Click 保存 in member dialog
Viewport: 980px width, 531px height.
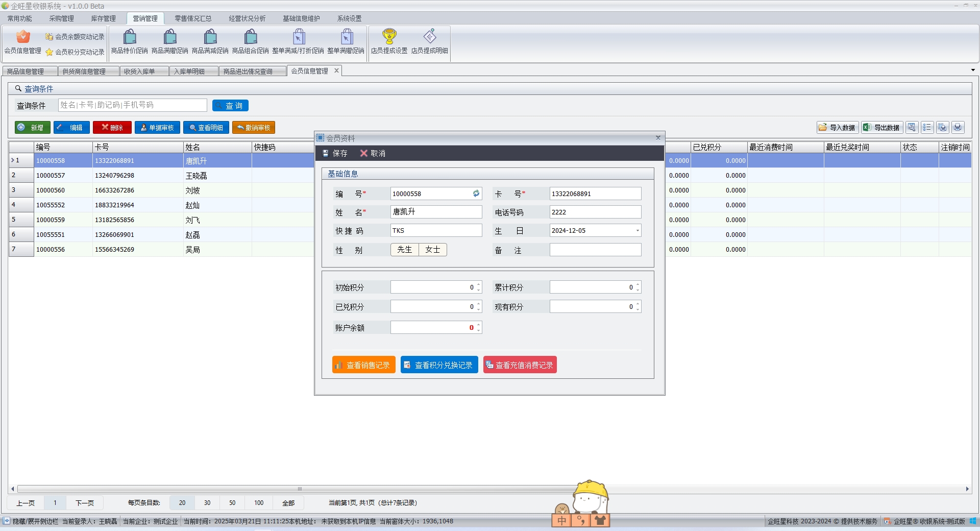(335, 153)
